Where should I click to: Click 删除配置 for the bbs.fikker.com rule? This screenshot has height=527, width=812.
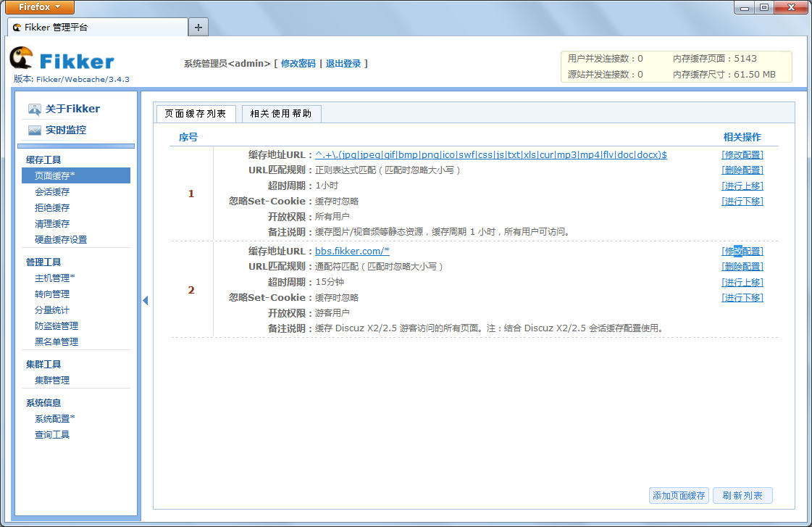742,266
